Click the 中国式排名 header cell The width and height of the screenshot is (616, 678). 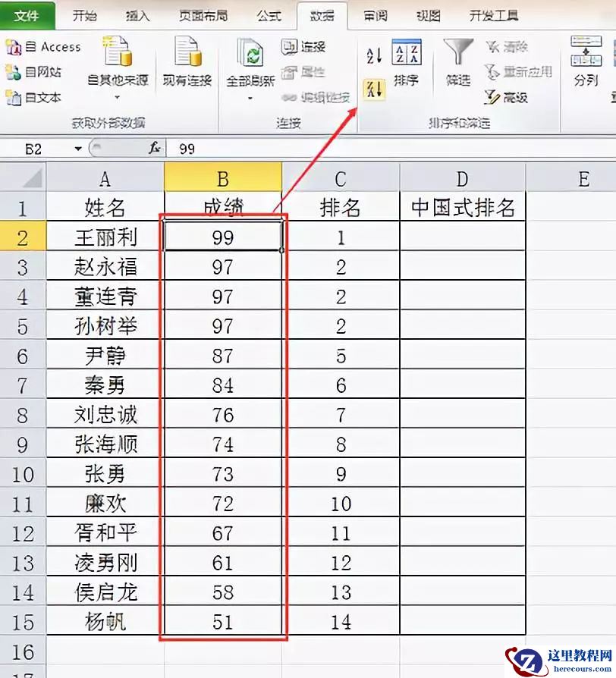(x=463, y=207)
